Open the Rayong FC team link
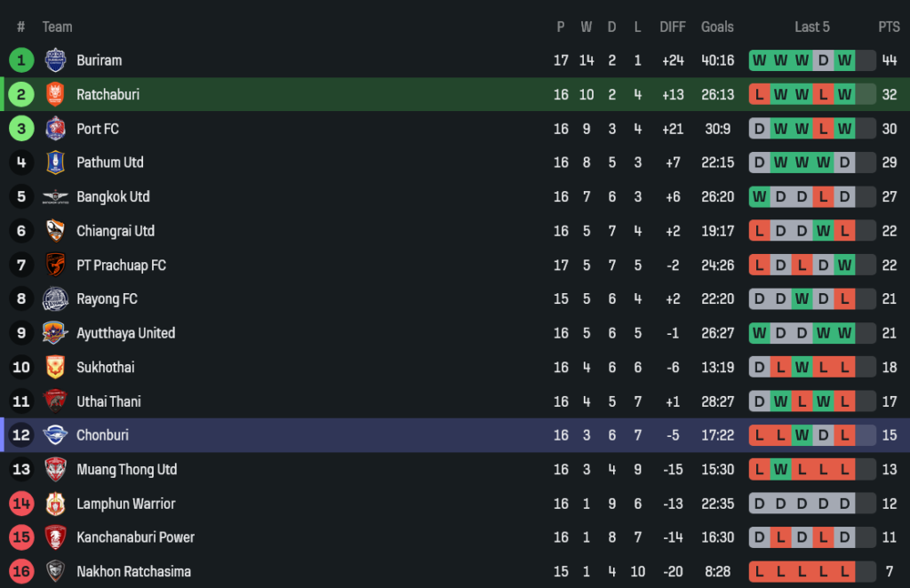This screenshot has width=910, height=588. pyautogui.click(x=107, y=299)
